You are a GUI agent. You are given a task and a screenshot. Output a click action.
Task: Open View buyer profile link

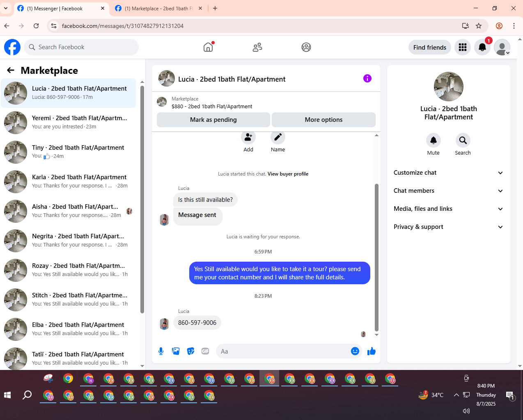pos(288,174)
